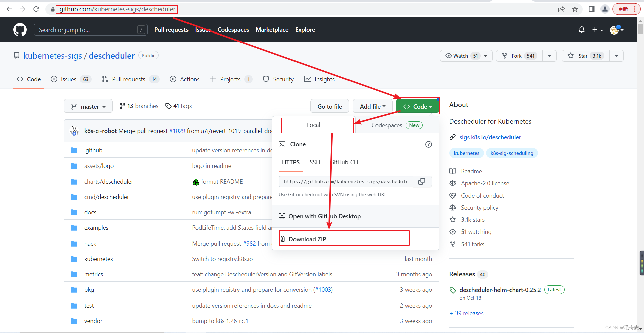Viewport: 644px width, 333px height.
Task: Open the Add file dropdown
Action: (x=373, y=106)
